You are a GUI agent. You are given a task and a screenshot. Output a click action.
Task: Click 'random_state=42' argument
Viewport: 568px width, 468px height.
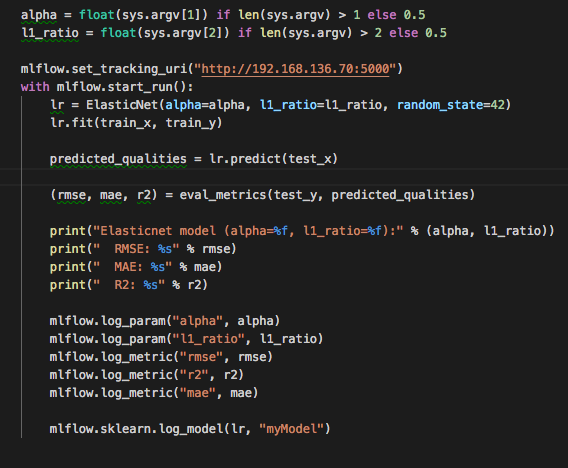coord(451,105)
